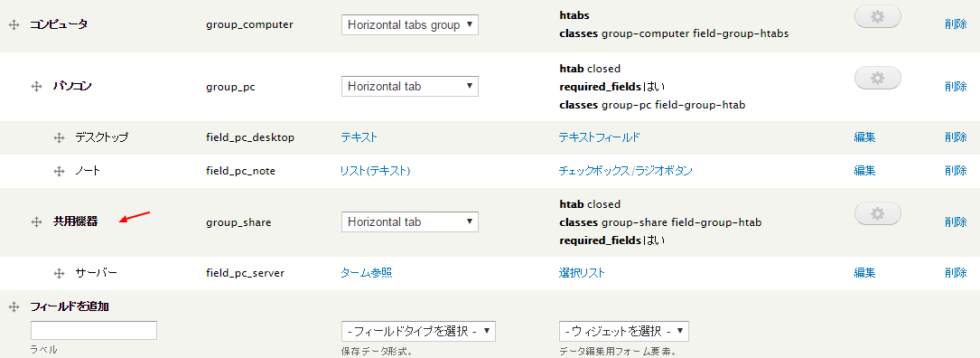Open the テキストフィールド widget link
980x358 pixels.
(x=600, y=137)
